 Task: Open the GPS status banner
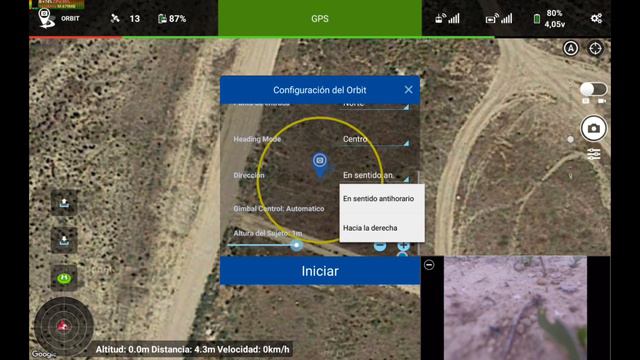[x=320, y=18]
